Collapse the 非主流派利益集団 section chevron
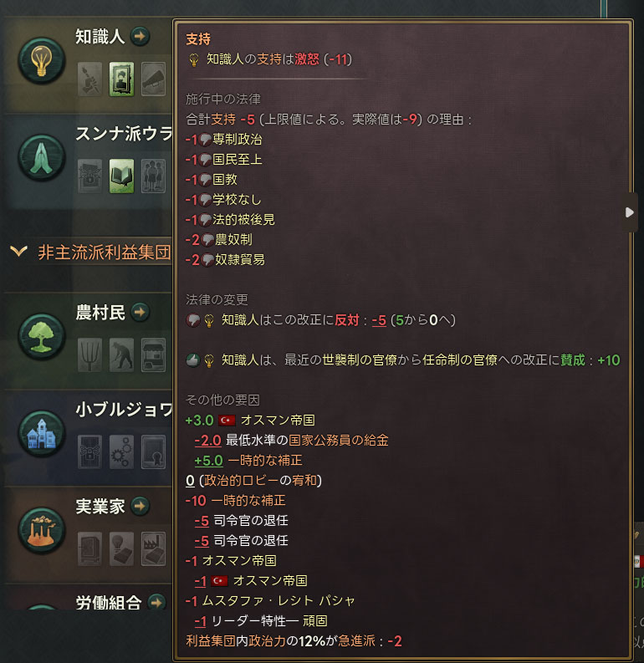Viewport: 644px width, 663px height. point(19,252)
